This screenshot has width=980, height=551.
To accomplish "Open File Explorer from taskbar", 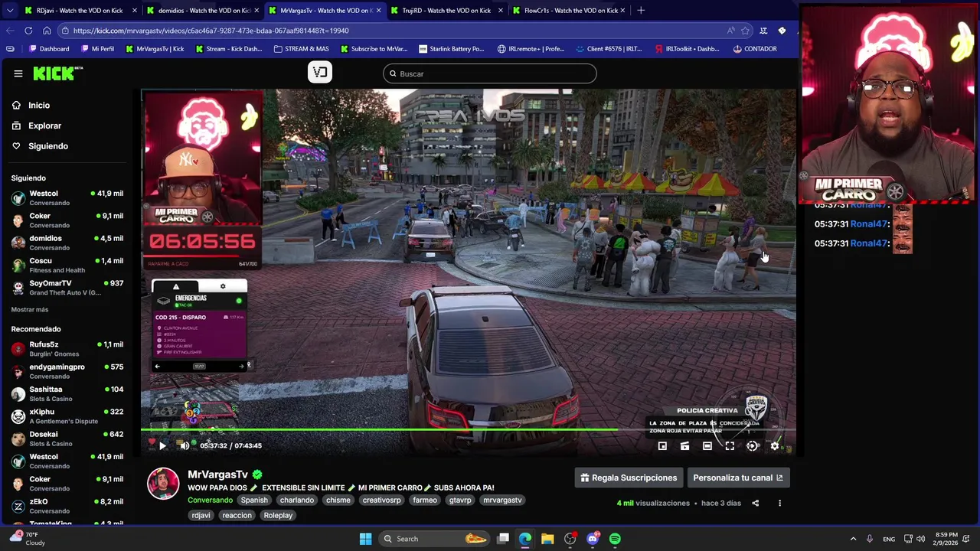I will [547, 539].
